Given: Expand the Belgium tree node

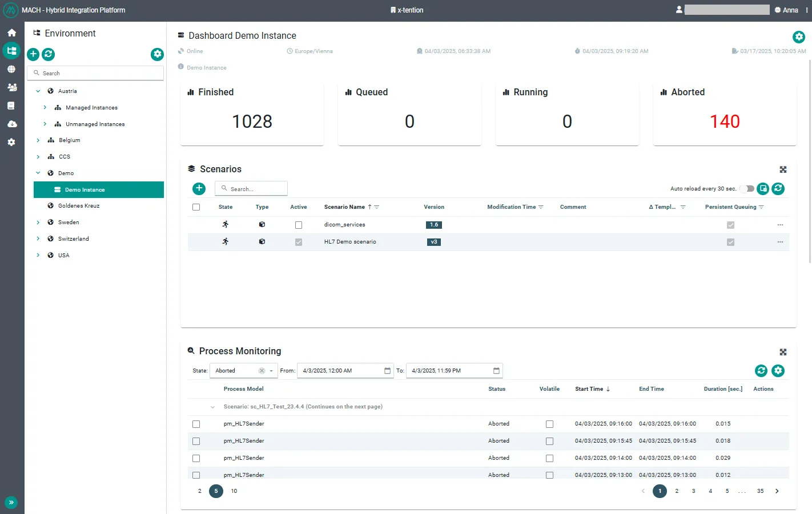Looking at the screenshot, I should [38, 140].
